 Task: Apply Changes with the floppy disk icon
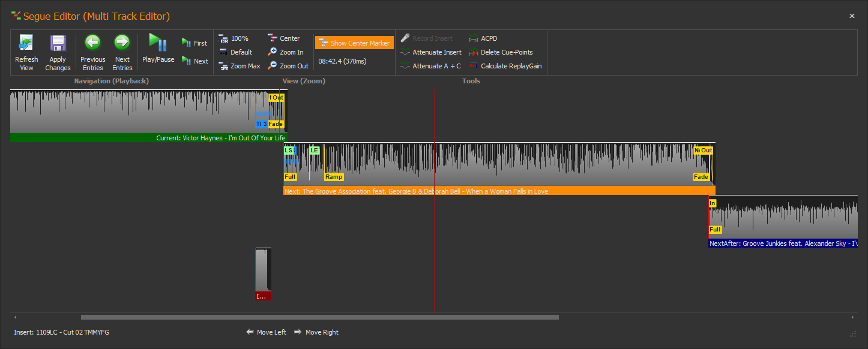pos(58,44)
